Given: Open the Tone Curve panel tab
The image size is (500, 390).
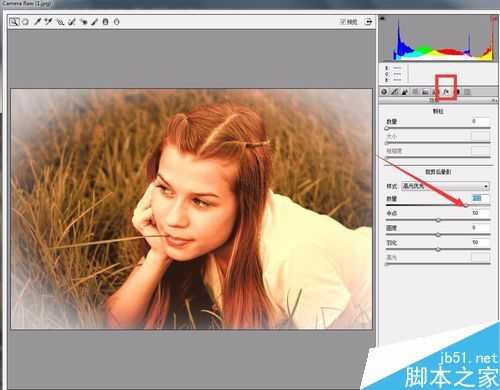Looking at the screenshot, I should (x=395, y=92).
